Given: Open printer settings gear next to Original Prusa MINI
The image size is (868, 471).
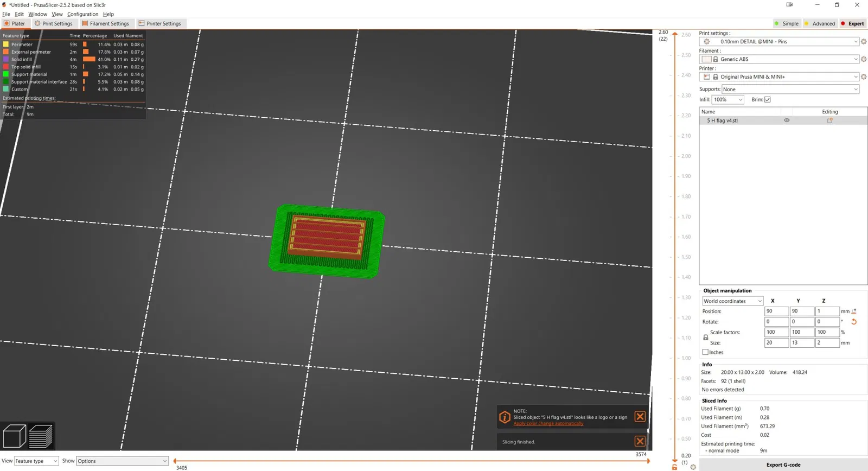Looking at the screenshot, I should pos(864,77).
